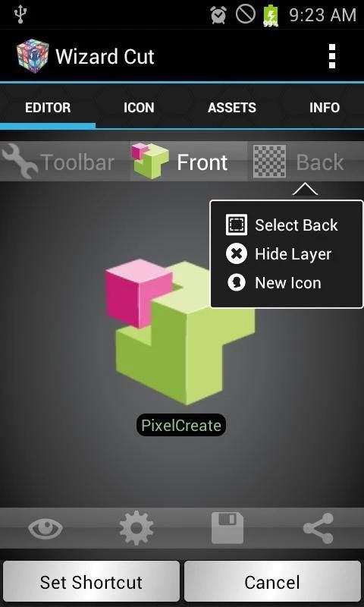Image resolution: width=364 pixels, height=607 pixels.
Task: Switch to the ASSETS tab
Action: point(232,108)
